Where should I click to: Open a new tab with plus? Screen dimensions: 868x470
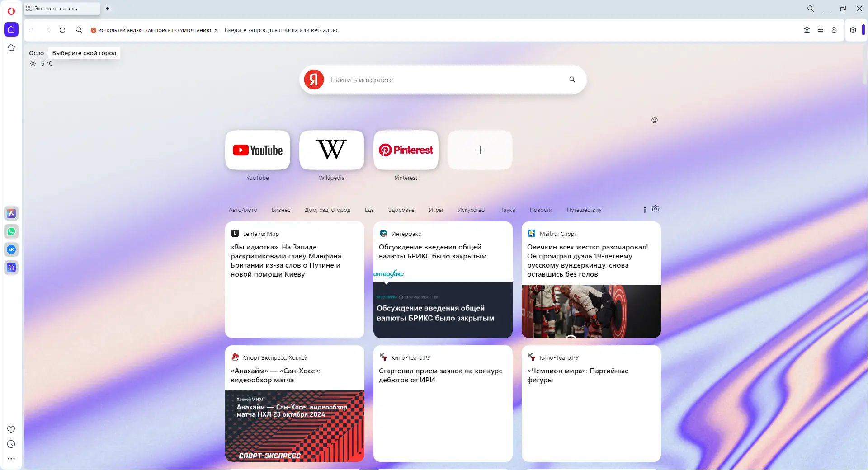coord(108,9)
